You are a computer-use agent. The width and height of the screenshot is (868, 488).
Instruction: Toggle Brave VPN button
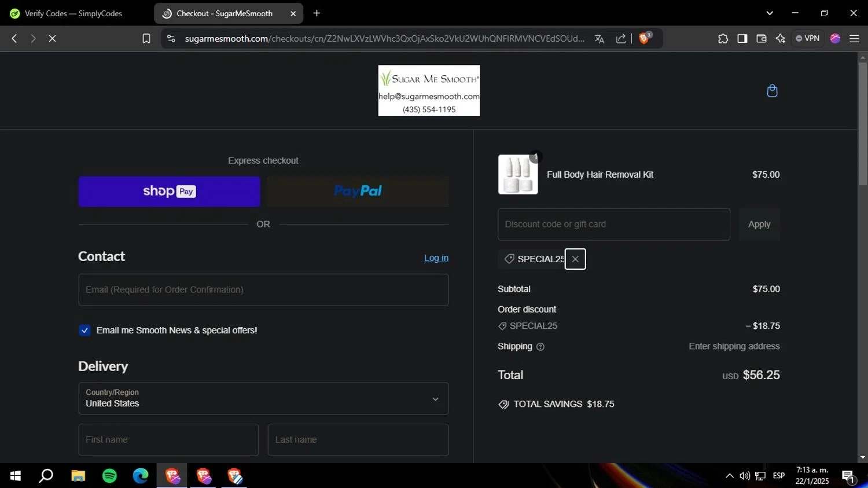click(x=808, y=38)
